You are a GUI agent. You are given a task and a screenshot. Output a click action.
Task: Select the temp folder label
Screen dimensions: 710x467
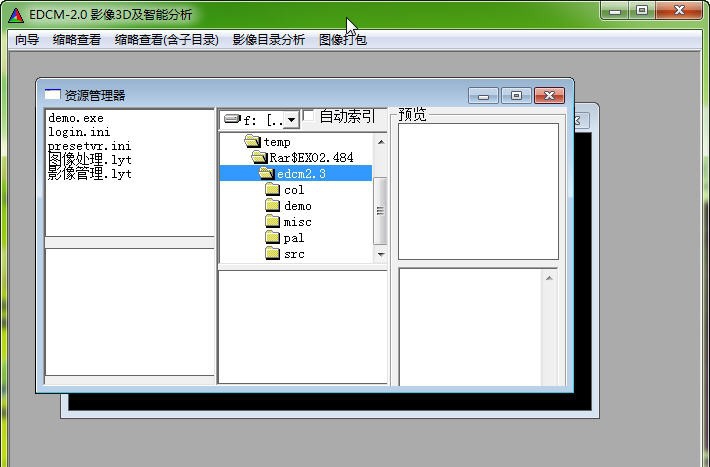(x=277, y=142)
